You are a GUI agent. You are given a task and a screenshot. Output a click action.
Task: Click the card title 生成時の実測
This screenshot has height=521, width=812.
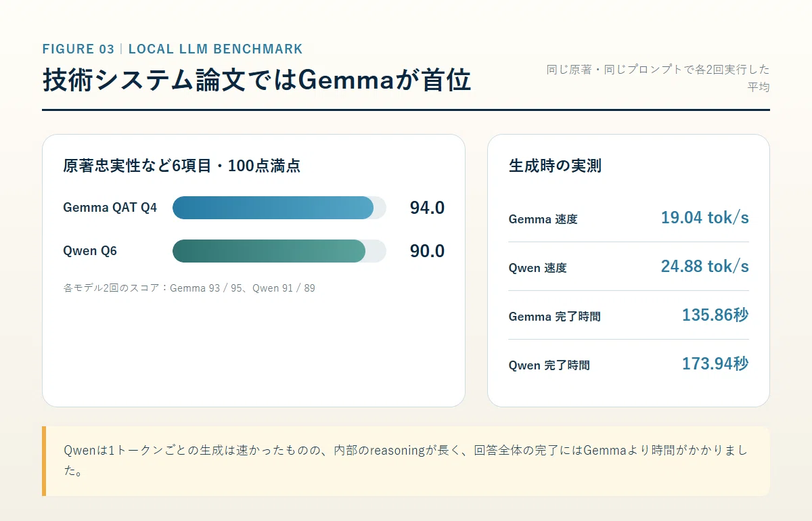click(x=555, y=166)
